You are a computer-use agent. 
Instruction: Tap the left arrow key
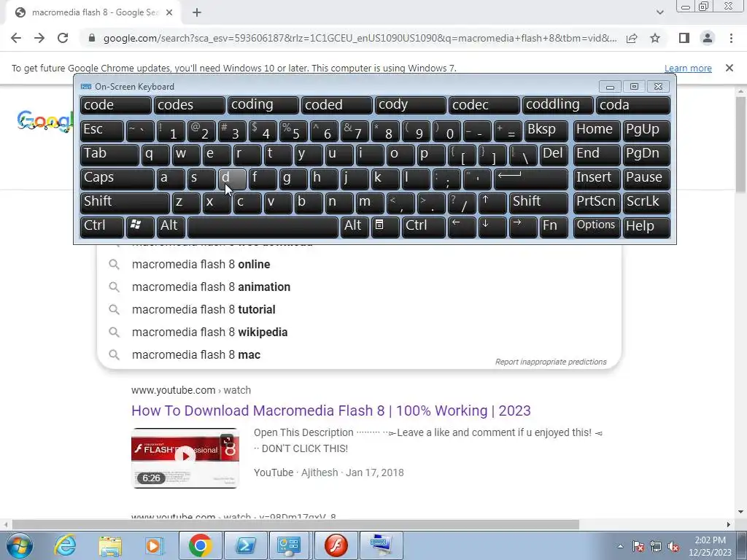(462, 227)
